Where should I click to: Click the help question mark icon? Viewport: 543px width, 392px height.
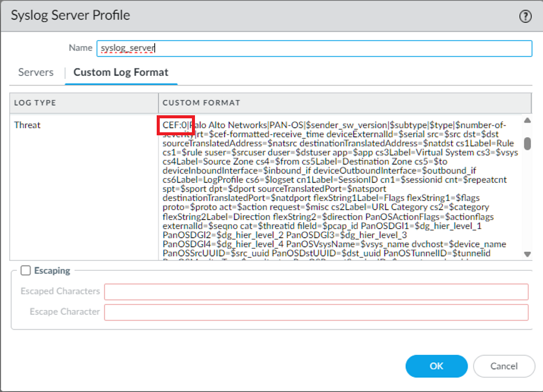(x=525, y=16)
